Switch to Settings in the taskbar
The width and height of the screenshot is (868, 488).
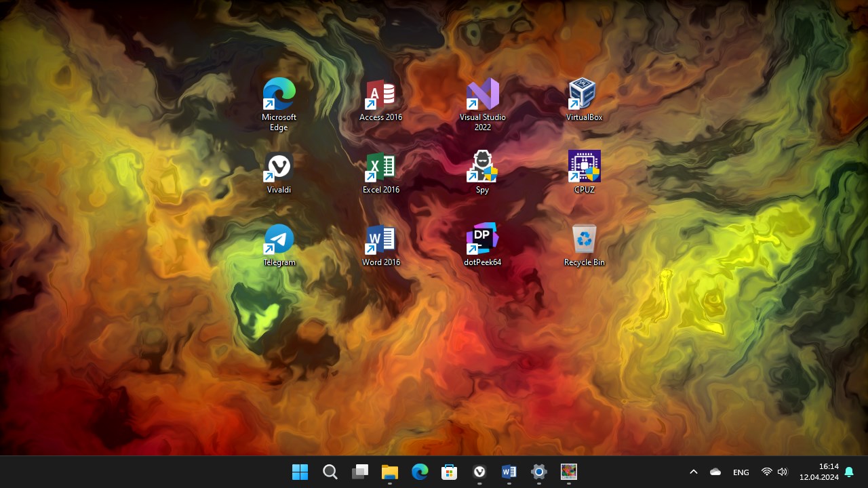click(x=538, y=472)
